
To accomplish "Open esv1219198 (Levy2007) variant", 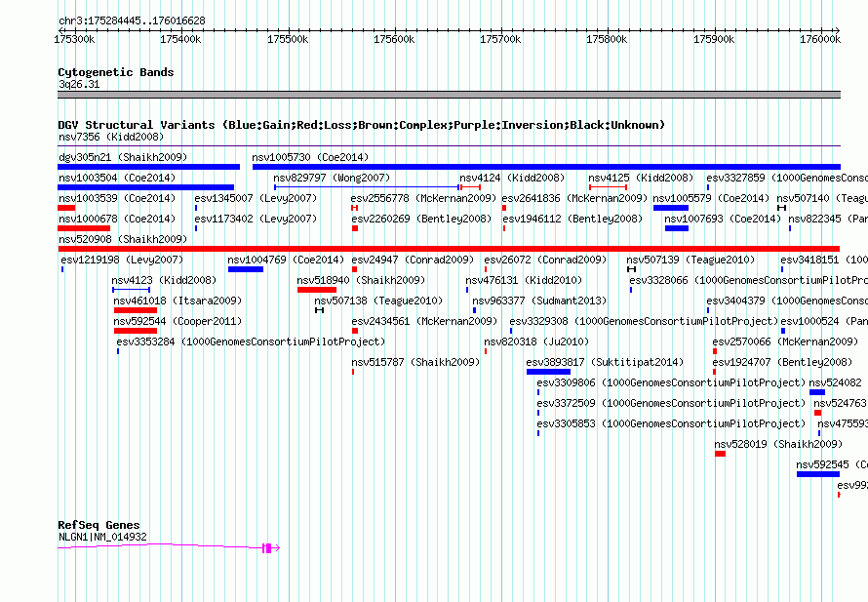I will [x=122, y=260].
